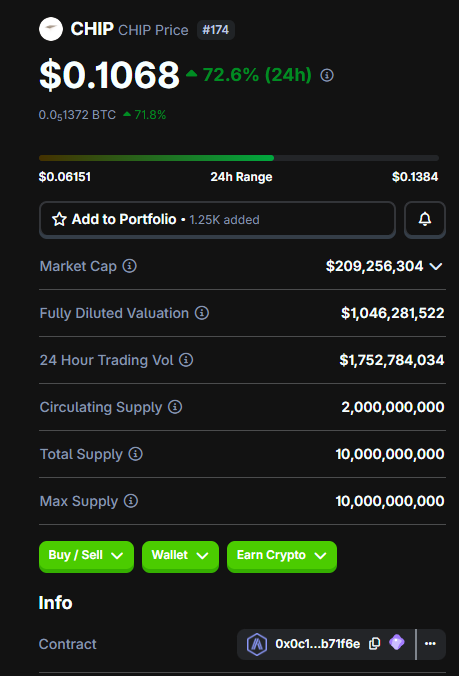Click the 24h Range progress bar
The height and width of the screenshot is (676, 459).
coord(239,158)
